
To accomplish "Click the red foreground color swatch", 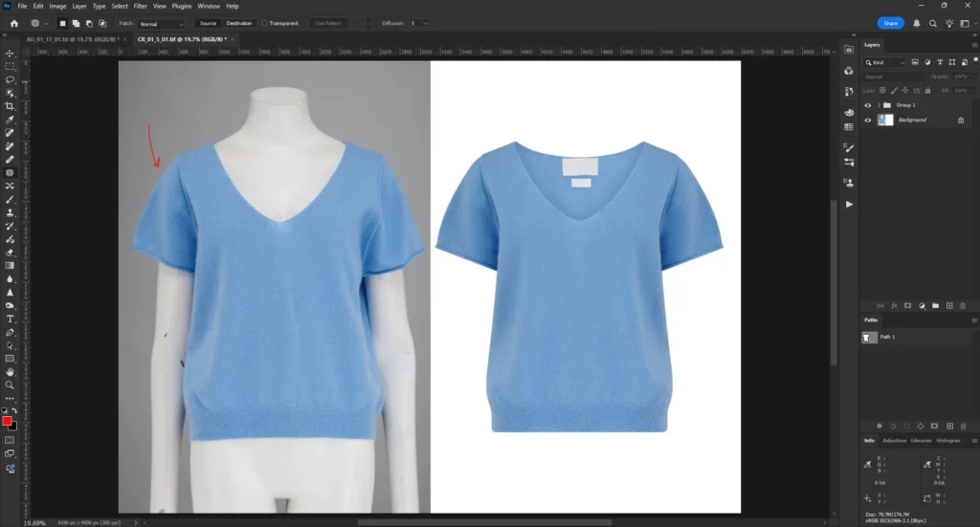I will tap(8, 421).
